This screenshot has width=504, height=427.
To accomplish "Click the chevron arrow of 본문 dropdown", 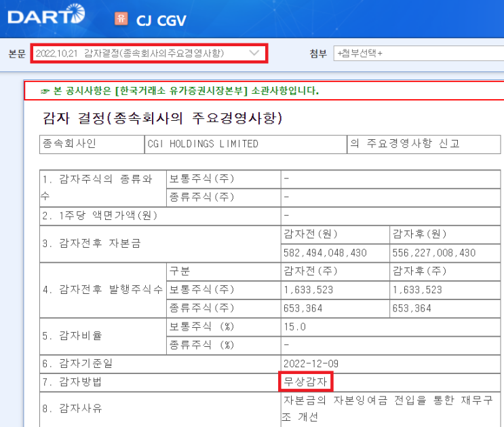I will point(254,53).
